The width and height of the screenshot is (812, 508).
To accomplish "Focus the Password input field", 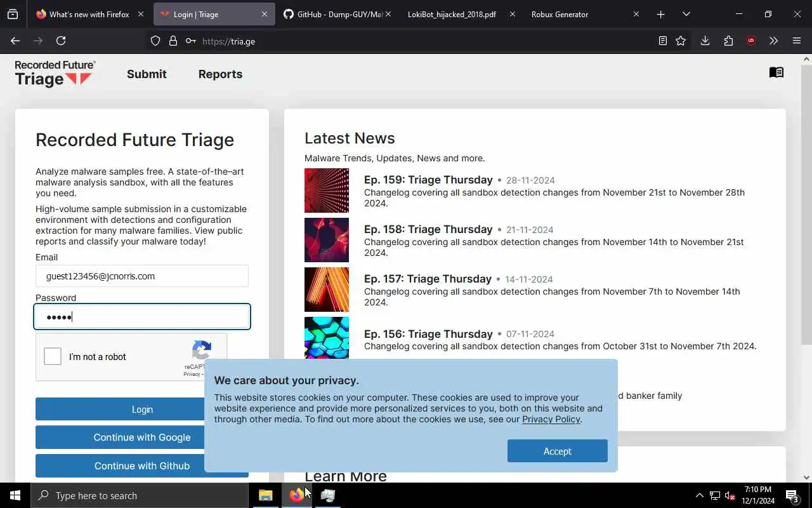I will coord(142,317).
